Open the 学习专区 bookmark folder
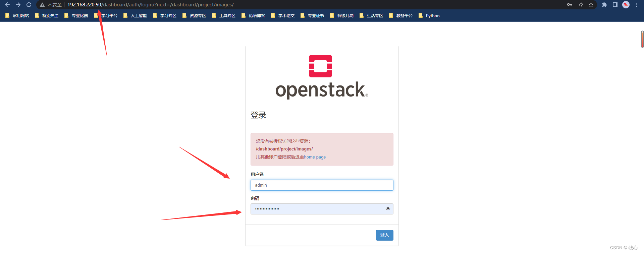The height and width of the screenshot is (253, 644). 165,16
